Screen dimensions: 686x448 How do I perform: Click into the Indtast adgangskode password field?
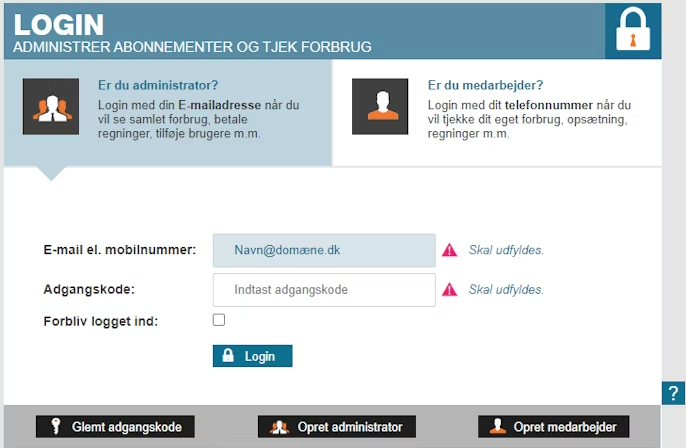point(324,290)
